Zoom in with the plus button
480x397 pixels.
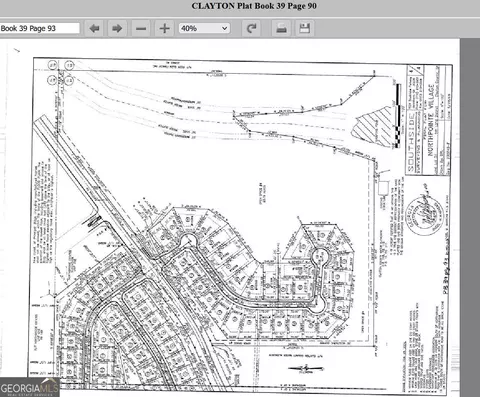164,28
